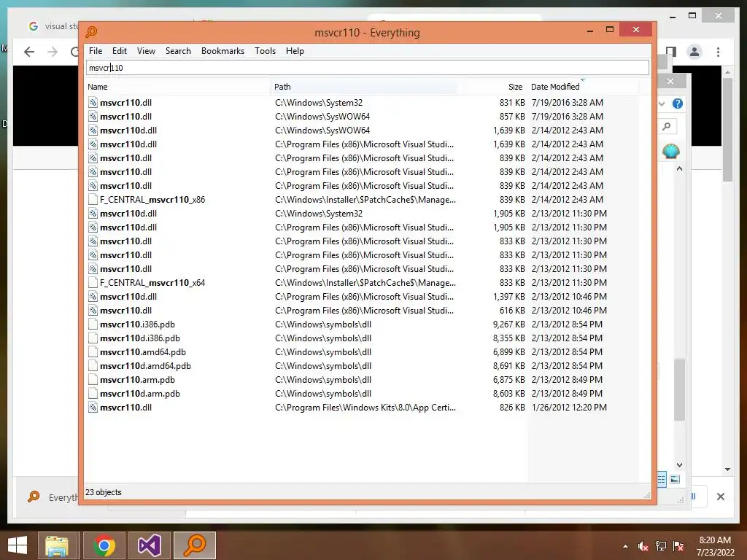747x560 pixels.
Task: Select msvcr110.amd64.pdb file icon
Action: click(93, 352)
